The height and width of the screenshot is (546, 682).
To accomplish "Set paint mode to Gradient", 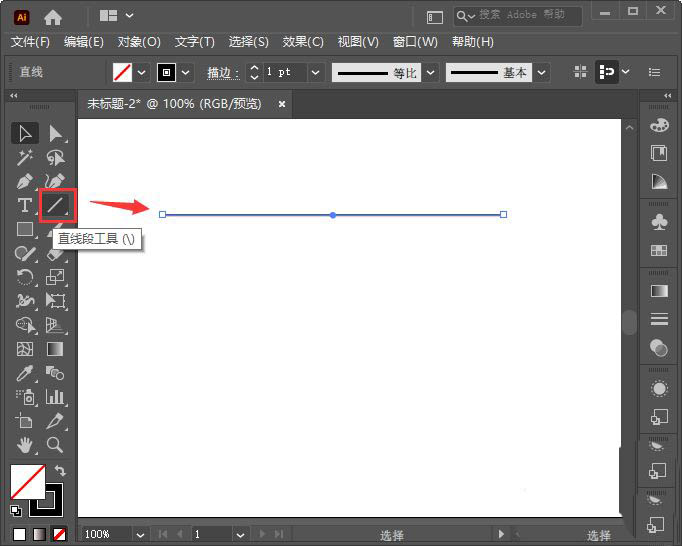I will tap(39, 534).
